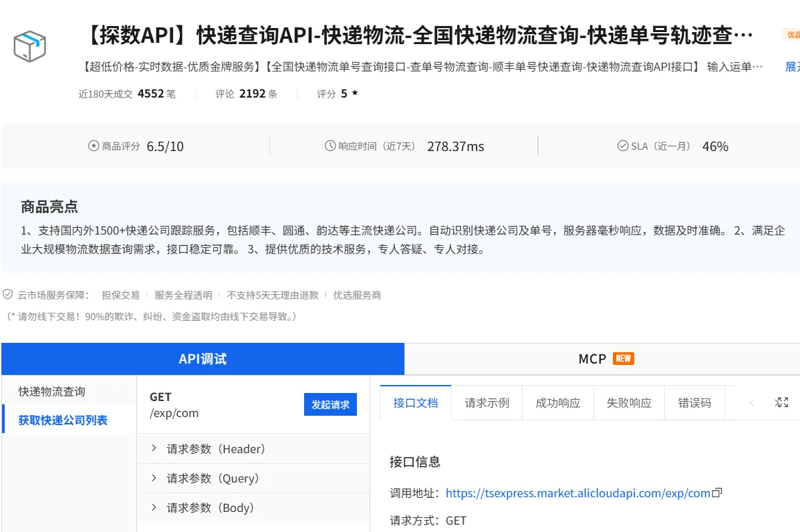
Task: Click the clock icon beside 响应时间
Action: pyautogui.click(x=330, y=146)
